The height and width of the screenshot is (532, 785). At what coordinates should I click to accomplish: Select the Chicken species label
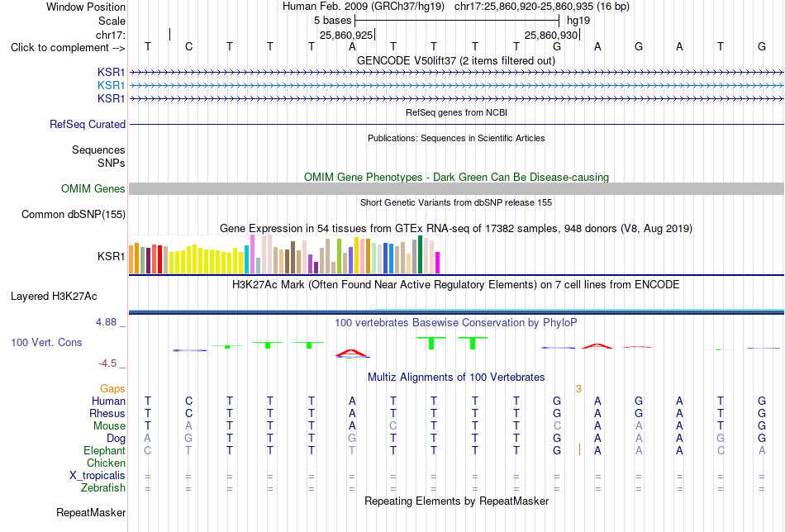pyautogui.click(x=106, y=463)
